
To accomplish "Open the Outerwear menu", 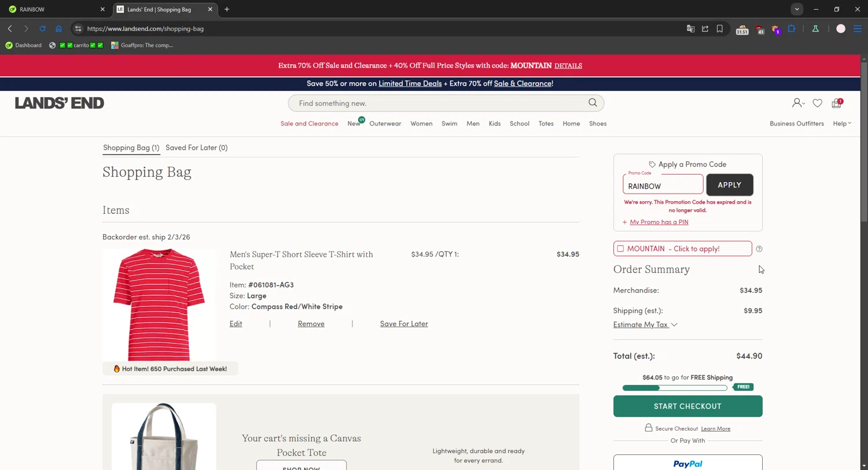I will tap(385, 123).
